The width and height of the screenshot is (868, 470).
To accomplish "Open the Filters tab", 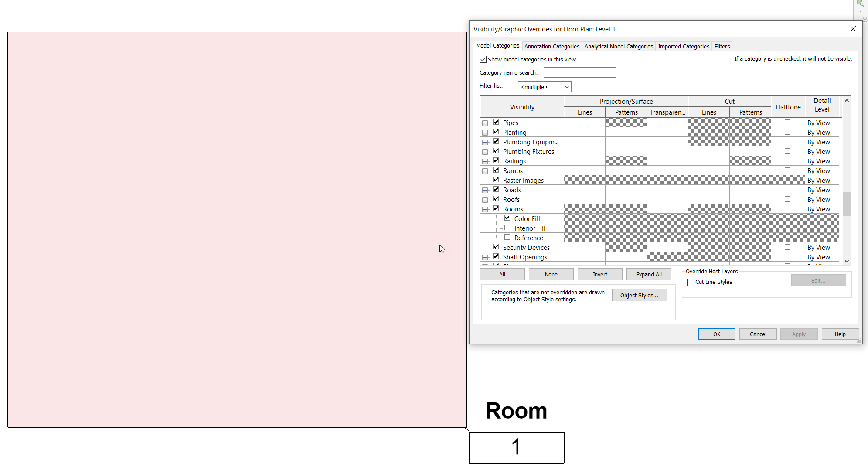I will [x=722, y=46].
